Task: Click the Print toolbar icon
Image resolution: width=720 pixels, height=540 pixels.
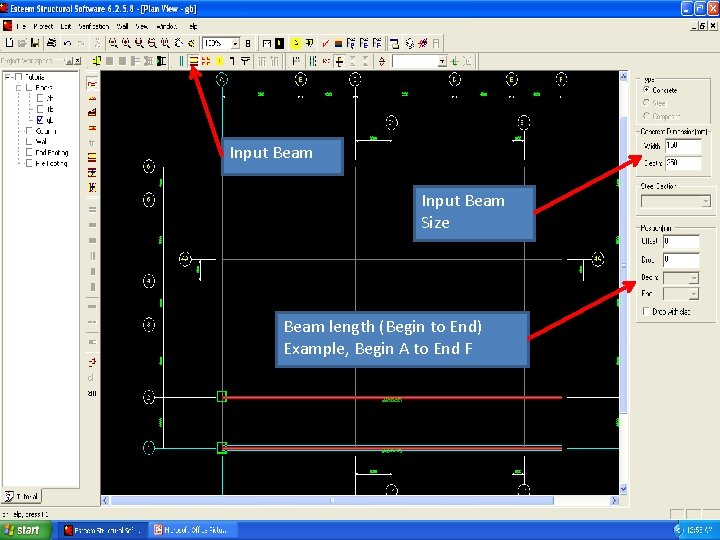Action: point(51,43)
